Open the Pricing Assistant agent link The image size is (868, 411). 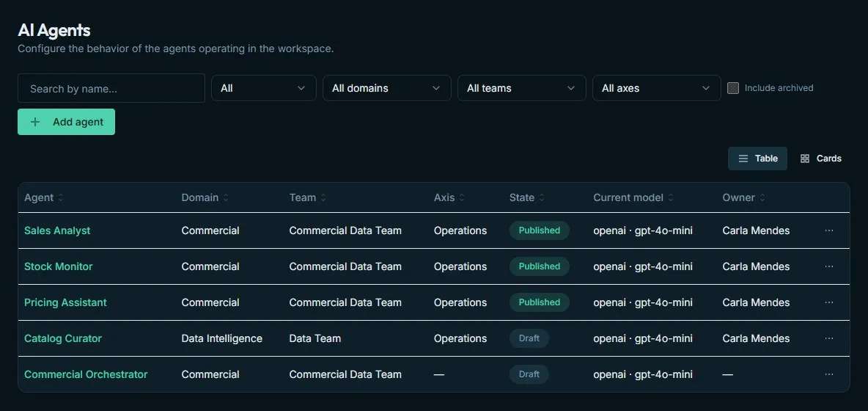tap(65, 302)
